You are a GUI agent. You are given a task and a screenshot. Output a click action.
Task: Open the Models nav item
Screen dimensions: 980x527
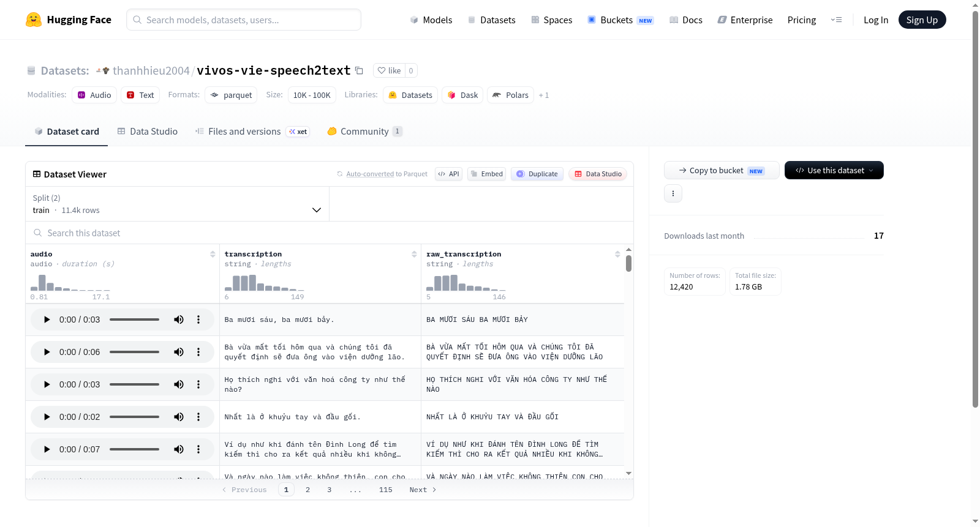coord(431,20)
